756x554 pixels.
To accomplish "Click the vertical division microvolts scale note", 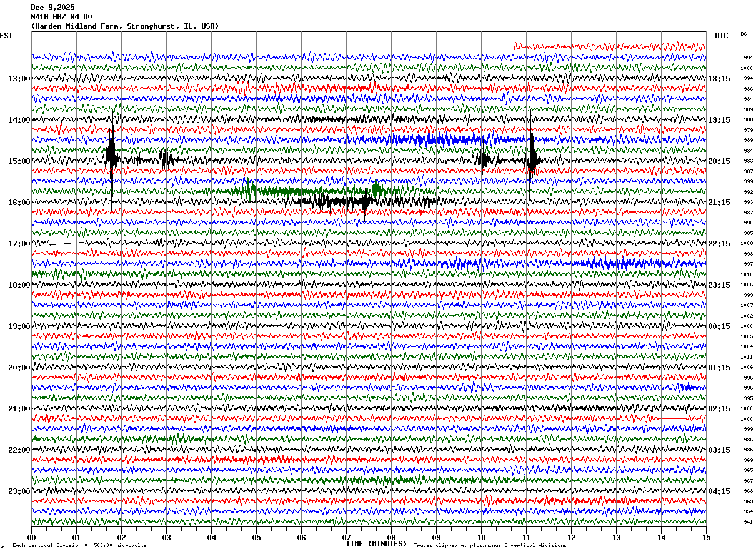I will [79, 545].
